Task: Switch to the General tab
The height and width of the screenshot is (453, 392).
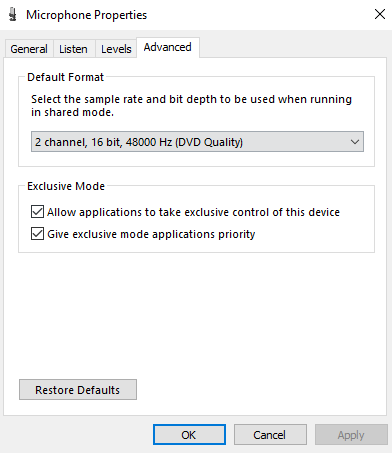Action: (29, 49)
